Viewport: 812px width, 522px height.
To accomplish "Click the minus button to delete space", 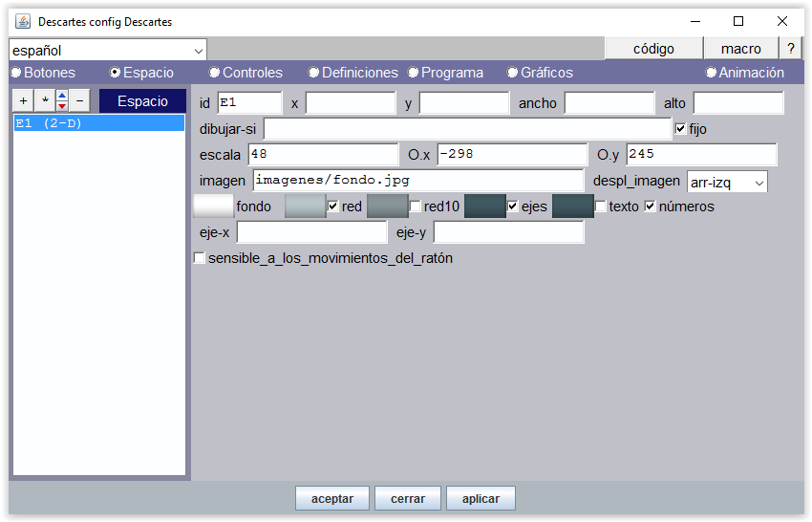I will pyautogui.click(x=79, y=100).
